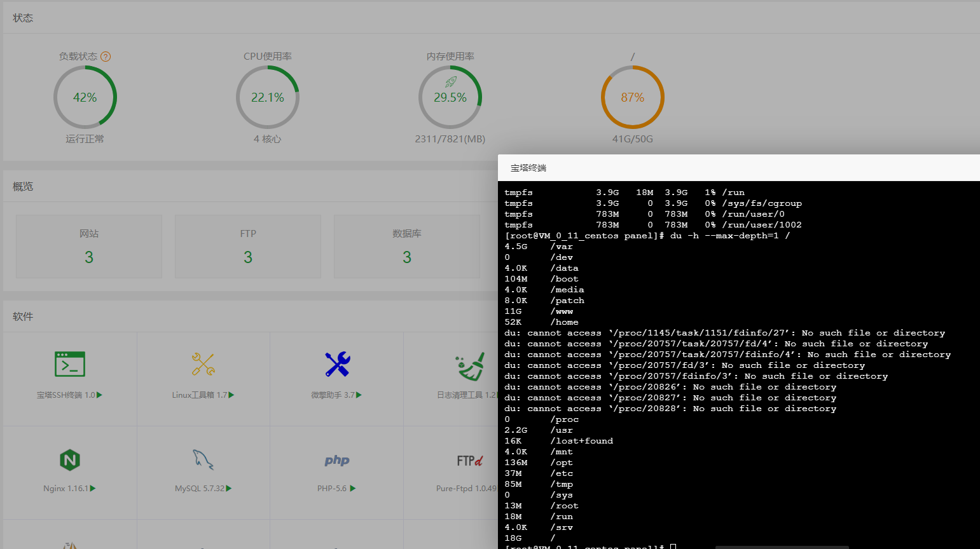Click the 42% load status gauge
Viewport: 980px width, 549px height.
click(85, 97)
